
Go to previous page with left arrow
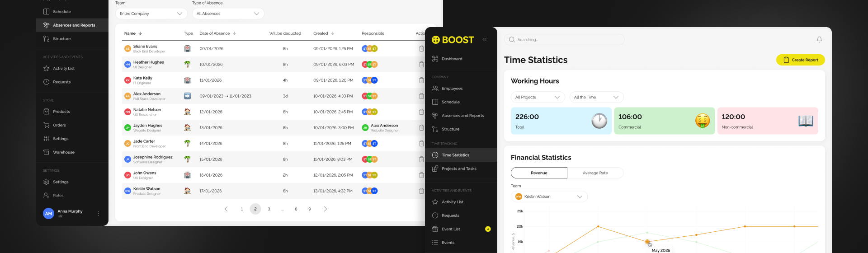226,209
